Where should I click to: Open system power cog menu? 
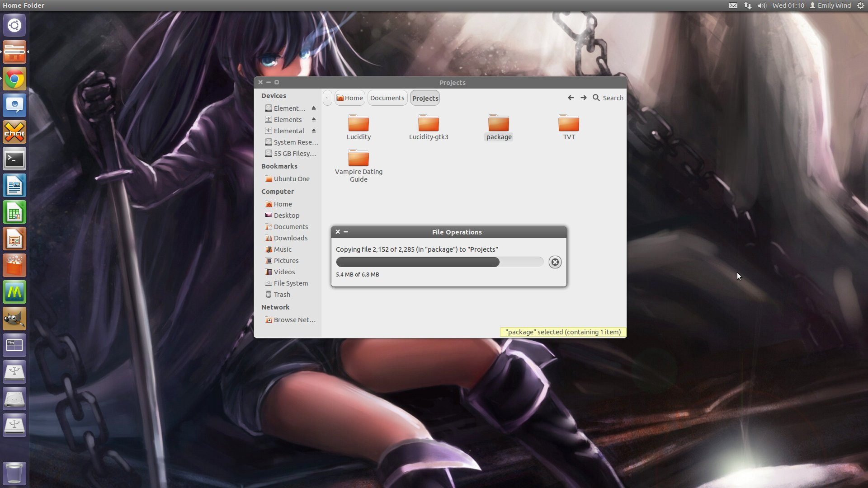[861, 5]
